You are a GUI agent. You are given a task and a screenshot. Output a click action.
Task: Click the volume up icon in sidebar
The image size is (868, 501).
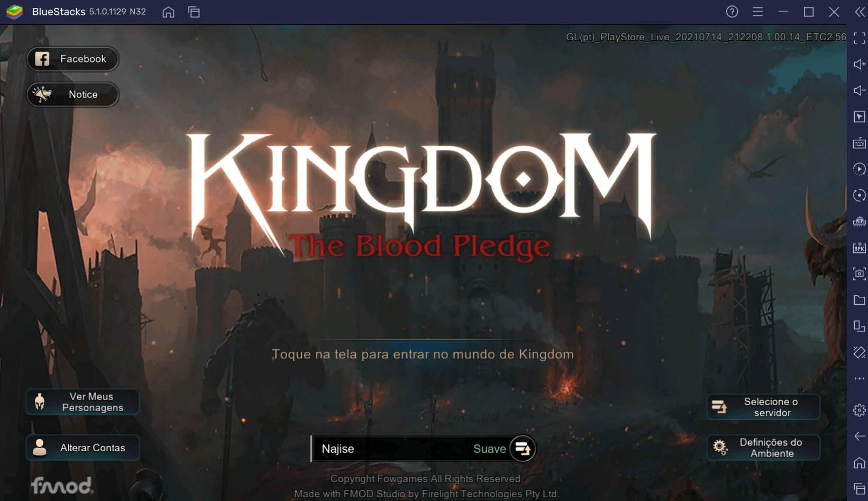[860, 64]
